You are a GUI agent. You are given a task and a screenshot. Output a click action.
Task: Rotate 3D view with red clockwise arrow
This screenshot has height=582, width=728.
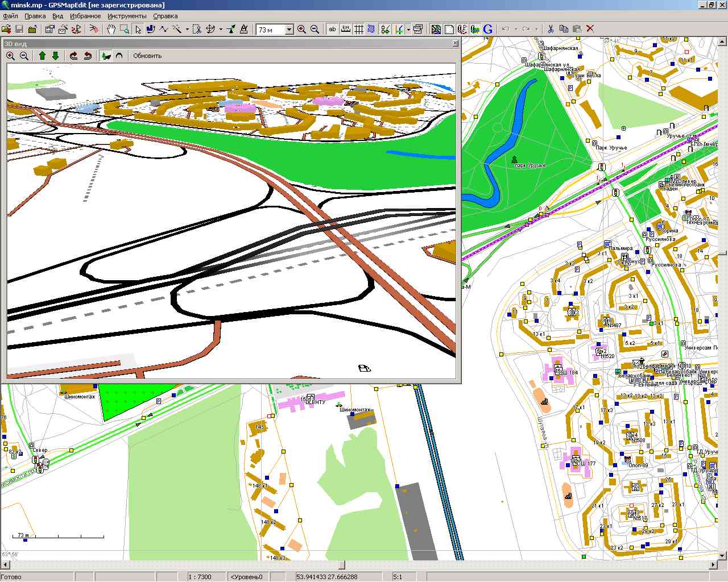73,56
